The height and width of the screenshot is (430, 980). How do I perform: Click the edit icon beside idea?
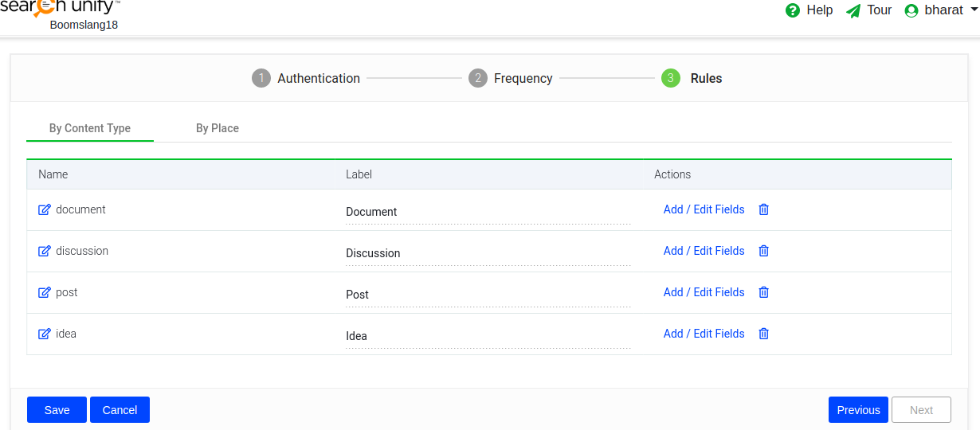pyautogui.click(x=45, y=334)
